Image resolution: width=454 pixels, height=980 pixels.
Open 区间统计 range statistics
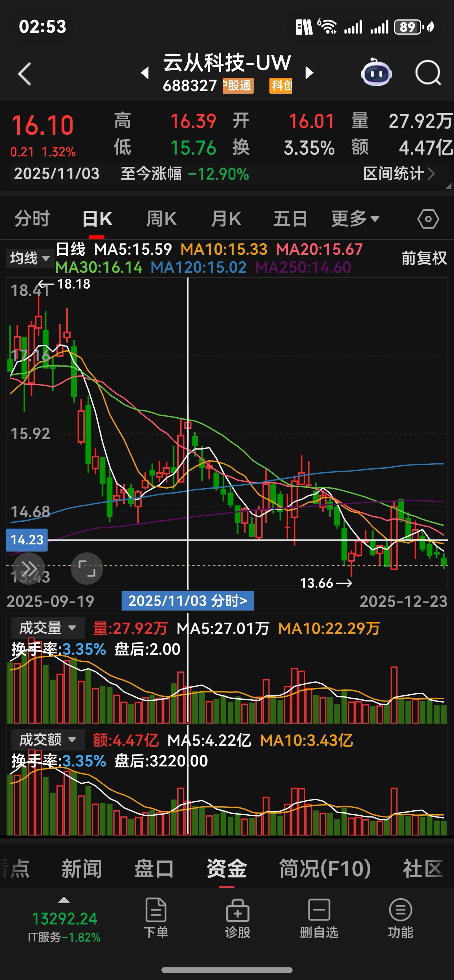399,174
